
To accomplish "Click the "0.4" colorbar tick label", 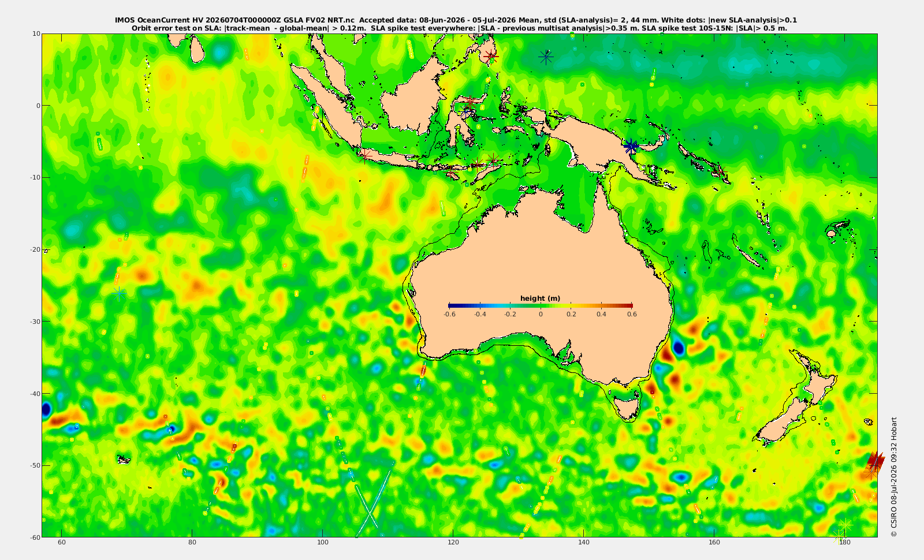I will (602, 314).
